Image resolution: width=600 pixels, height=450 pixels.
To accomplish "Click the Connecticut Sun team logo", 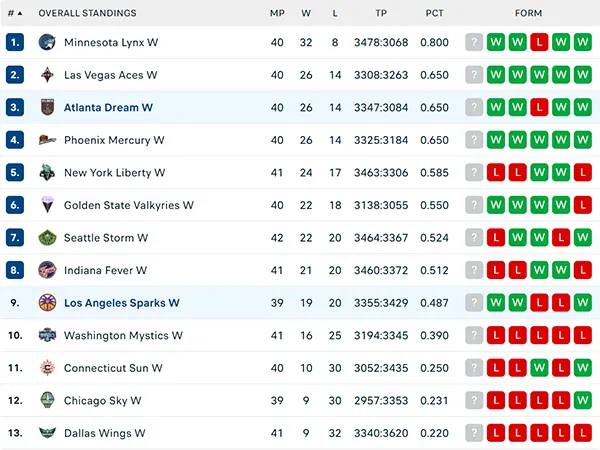I will [47, 368].
